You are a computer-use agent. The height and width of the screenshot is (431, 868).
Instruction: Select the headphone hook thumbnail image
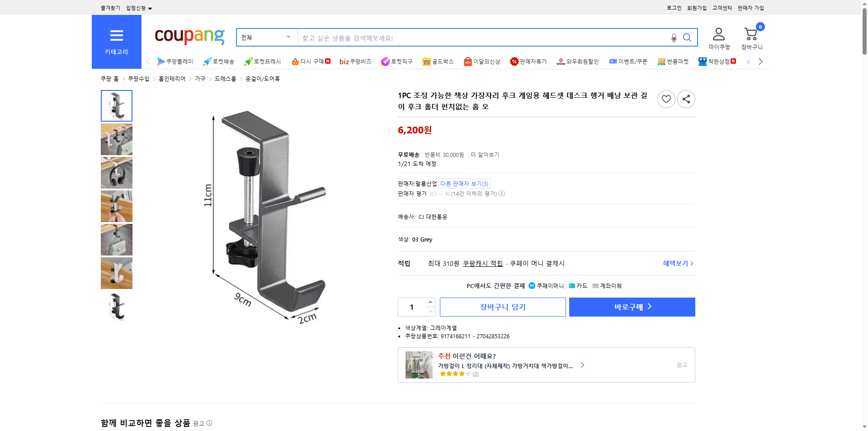pyautogui.click(x=116, y=173)
